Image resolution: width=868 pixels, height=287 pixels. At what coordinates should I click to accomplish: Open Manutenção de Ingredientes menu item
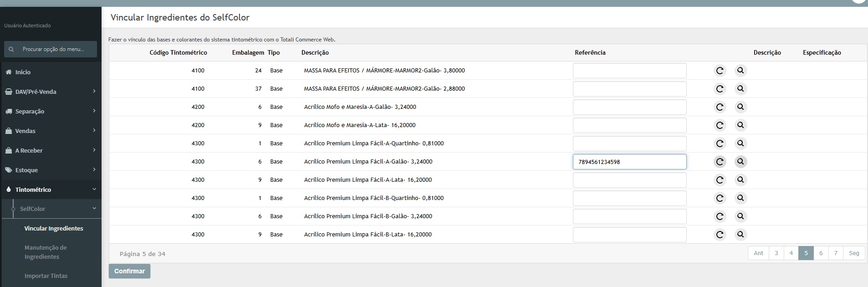click(x=46, y=252)
